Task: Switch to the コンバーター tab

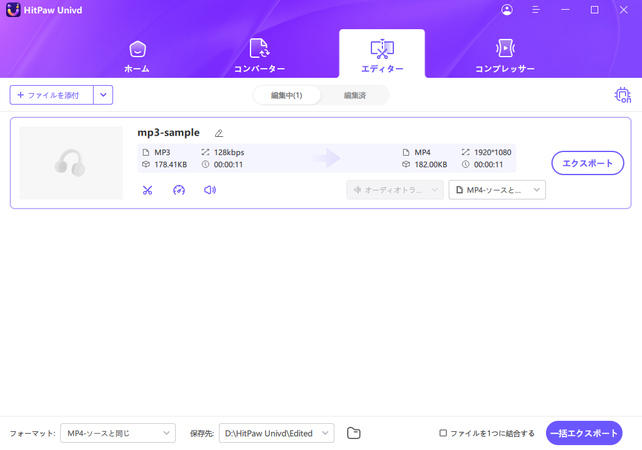Action: coord(259,56)
